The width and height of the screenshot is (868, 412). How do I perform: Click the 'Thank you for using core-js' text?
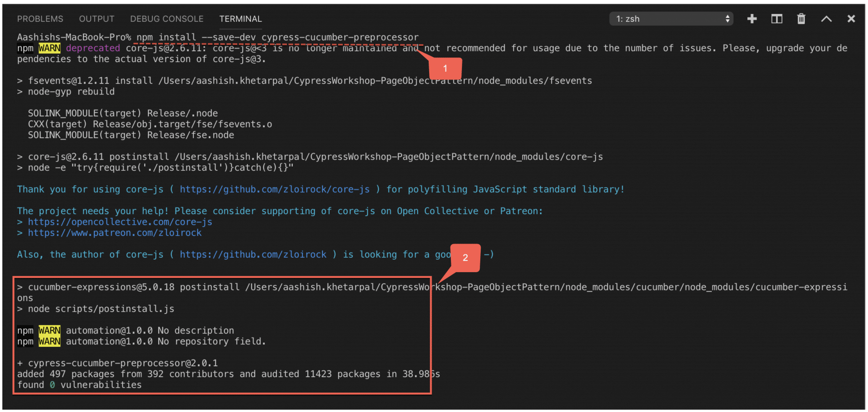[90, 189]
